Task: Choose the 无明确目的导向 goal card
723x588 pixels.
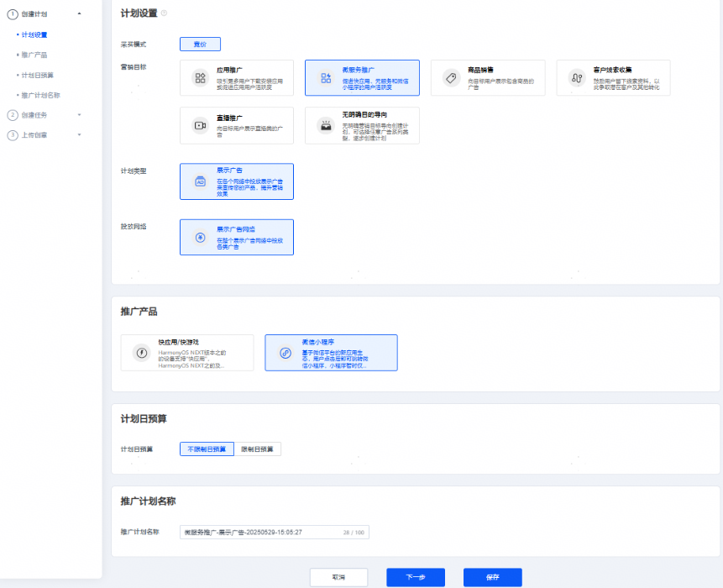Action: (x=362, y=125)
